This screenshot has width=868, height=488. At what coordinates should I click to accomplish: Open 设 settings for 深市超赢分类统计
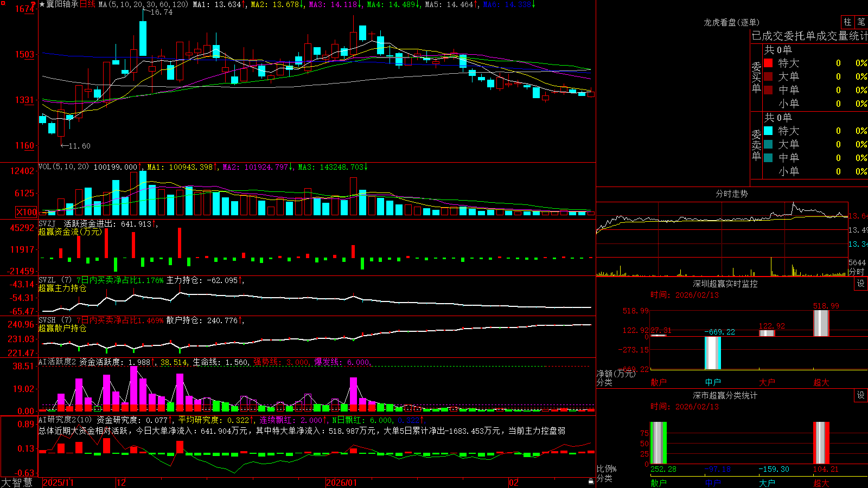861,395
